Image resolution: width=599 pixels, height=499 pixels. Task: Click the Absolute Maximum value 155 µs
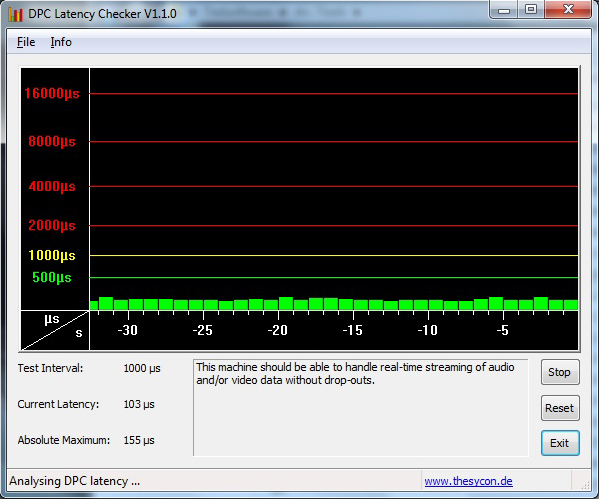tap(139, 440)
